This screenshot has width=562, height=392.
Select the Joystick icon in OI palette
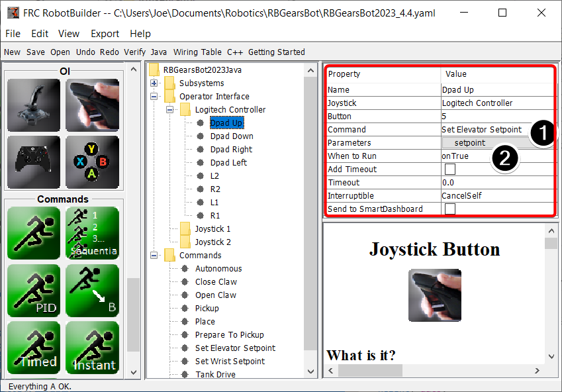[x=33, y=105]
